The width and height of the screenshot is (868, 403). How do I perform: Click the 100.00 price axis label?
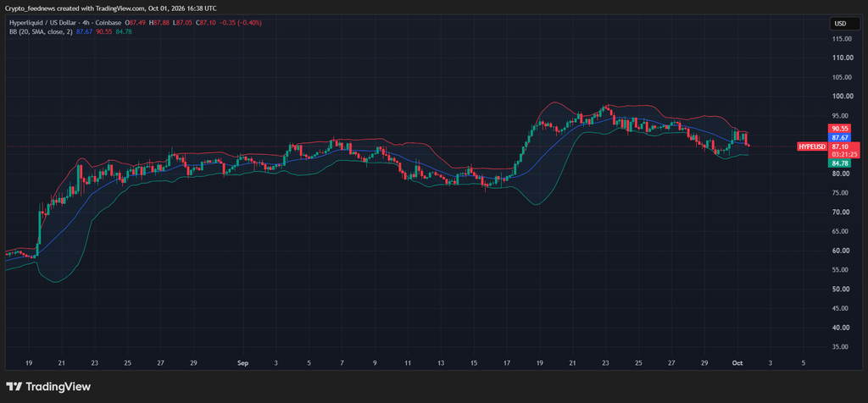(841, 97)
